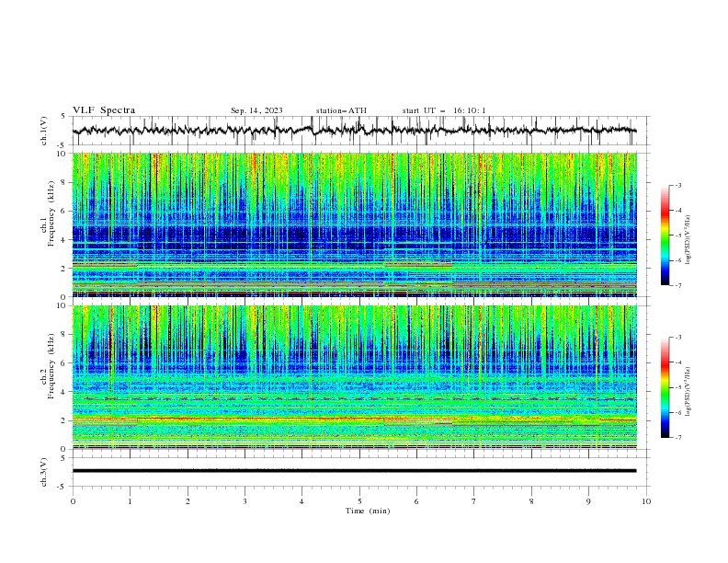728x563 pixels.
Task: Click the ch.2 "Frequency (kHz)" axis label
Action: [x=52, y=366]
